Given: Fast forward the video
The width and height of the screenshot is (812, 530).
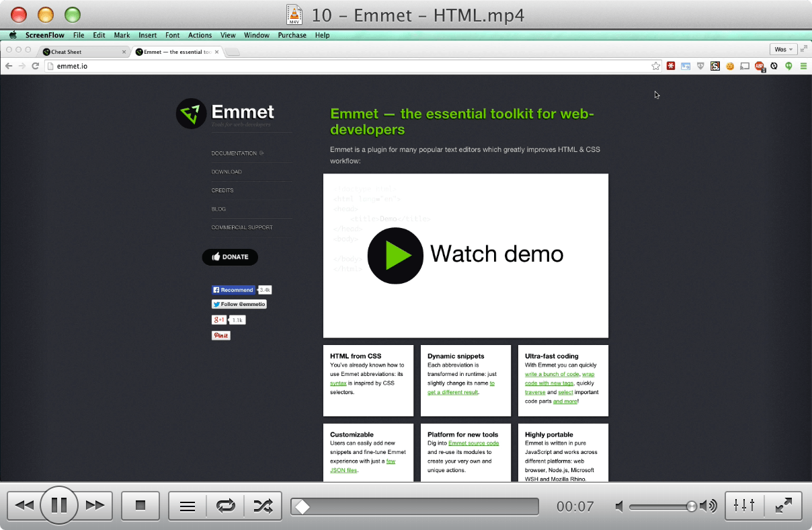Looking at the screenshot, I should (x=95, y=505).
